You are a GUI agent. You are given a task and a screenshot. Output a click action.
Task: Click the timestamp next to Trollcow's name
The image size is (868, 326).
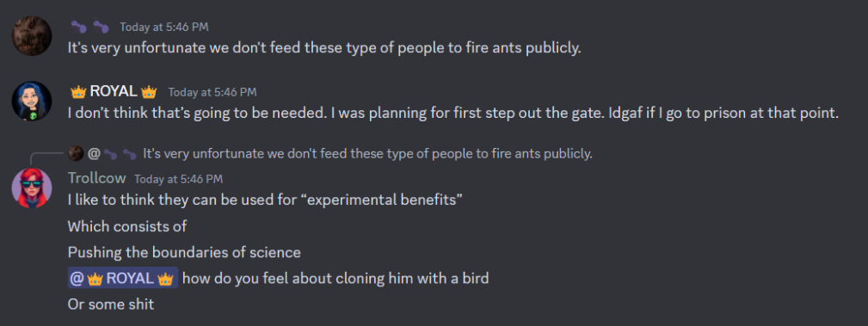point(178,179)
